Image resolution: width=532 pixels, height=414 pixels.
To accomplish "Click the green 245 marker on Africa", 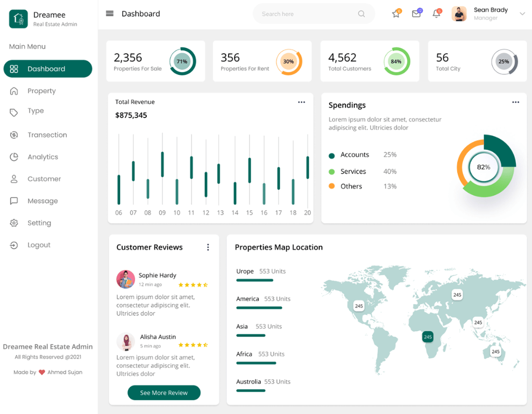I will (428, 337).
